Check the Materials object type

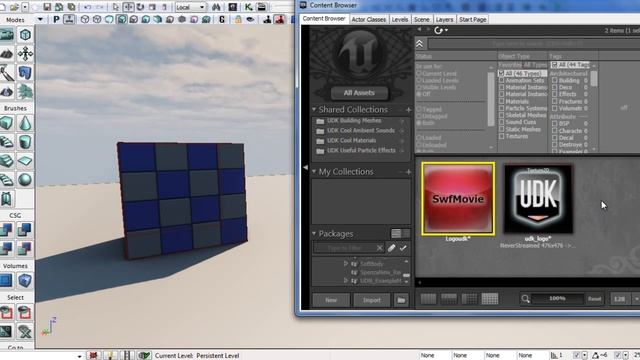point(501,101)
